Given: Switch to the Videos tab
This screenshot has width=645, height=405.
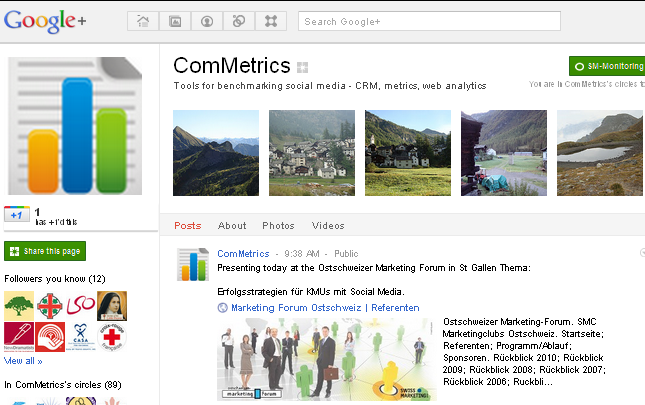Looking at the screenshot, I should [x=328, y=226].
